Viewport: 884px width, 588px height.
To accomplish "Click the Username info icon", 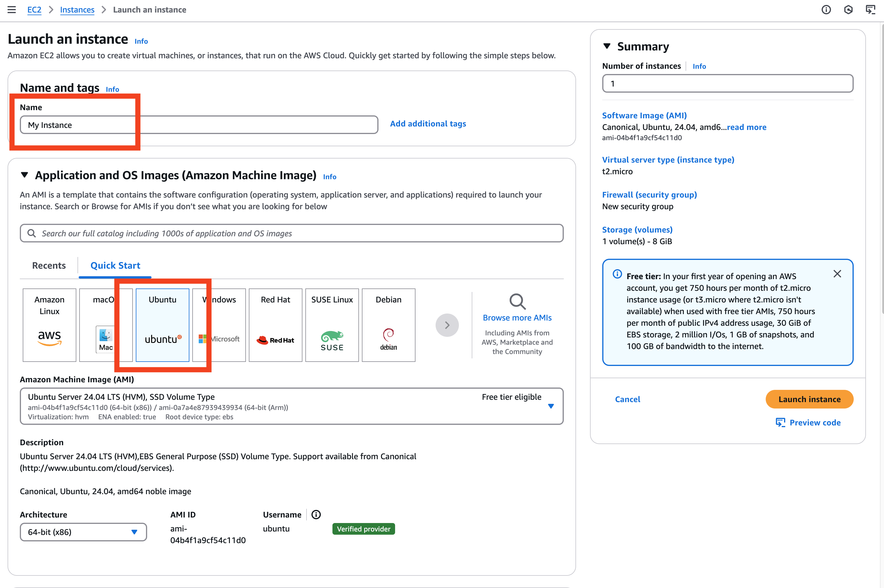I will [316, 515].
